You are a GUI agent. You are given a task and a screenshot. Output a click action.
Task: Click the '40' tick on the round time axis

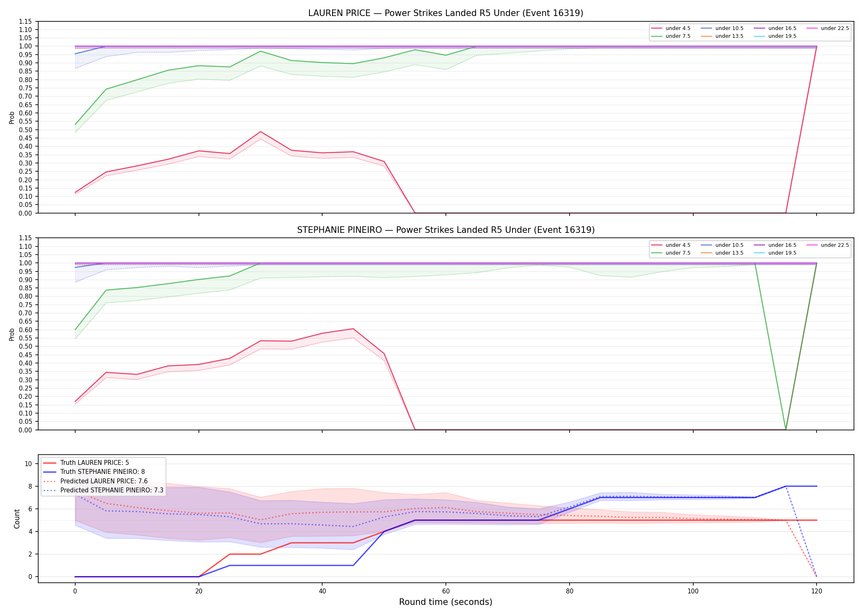point(322,591)
